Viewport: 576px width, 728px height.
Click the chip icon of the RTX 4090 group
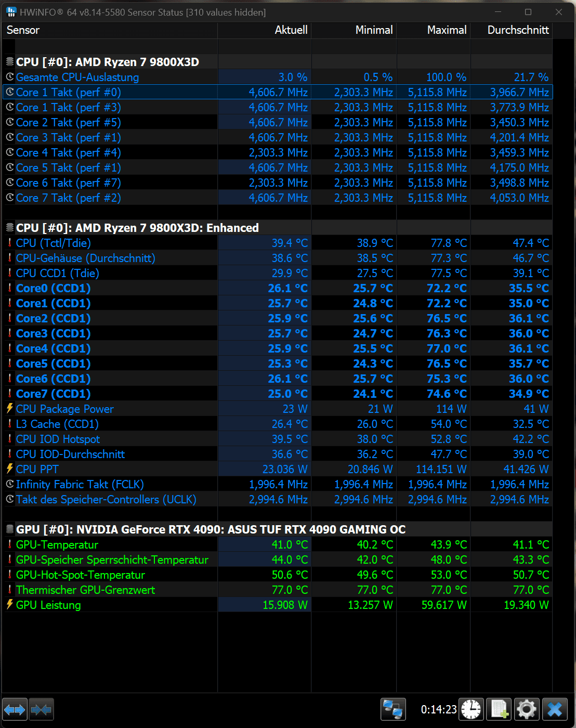[x=9, y=529]
